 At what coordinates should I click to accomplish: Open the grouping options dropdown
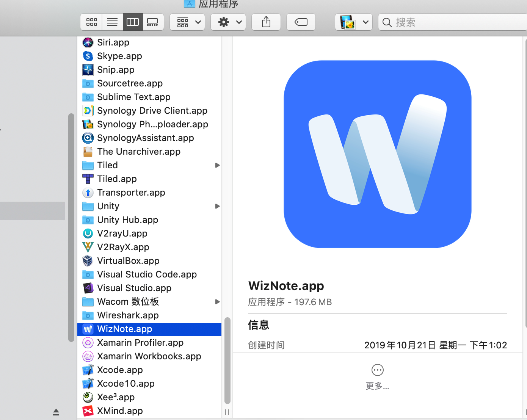pyautogui.click(x=187, y=22)
